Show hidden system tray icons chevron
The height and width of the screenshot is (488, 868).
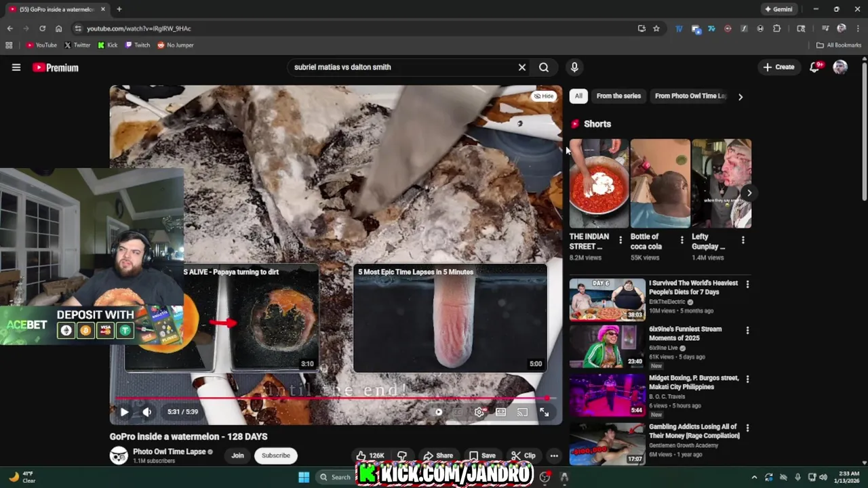(754, 477)
